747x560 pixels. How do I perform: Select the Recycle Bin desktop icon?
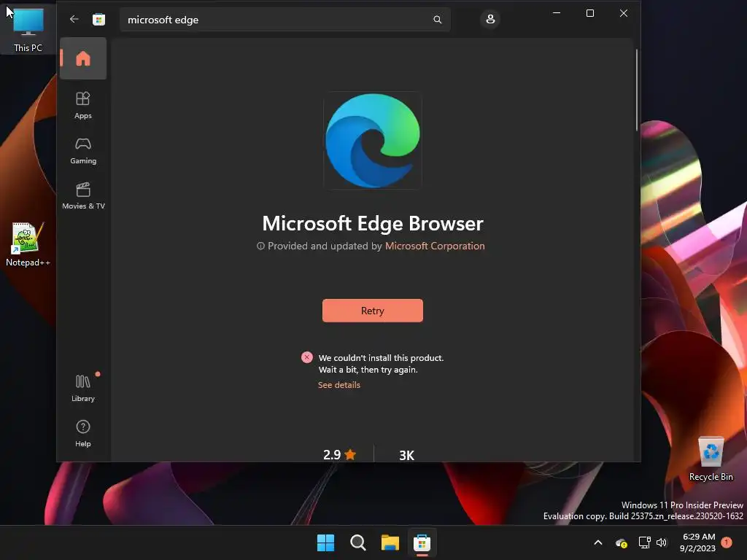click(x=711, y=459)
